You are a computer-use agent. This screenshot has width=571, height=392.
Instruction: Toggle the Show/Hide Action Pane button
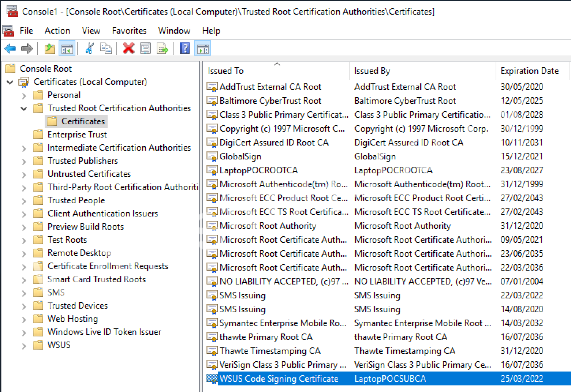202,48
